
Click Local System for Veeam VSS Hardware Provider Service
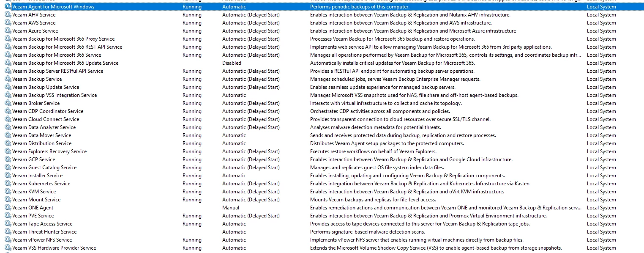[x=601, y=248]
